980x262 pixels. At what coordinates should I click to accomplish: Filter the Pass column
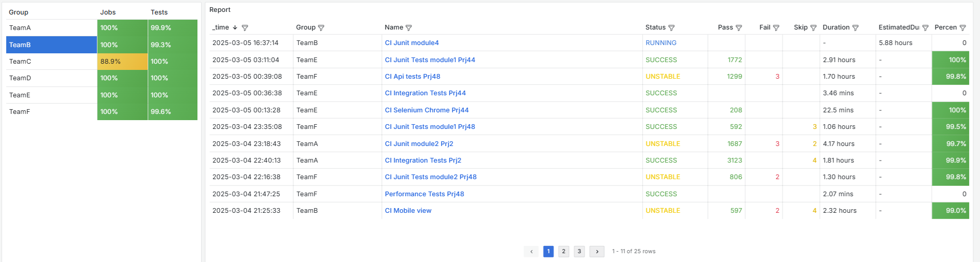[x=738, y=28]
